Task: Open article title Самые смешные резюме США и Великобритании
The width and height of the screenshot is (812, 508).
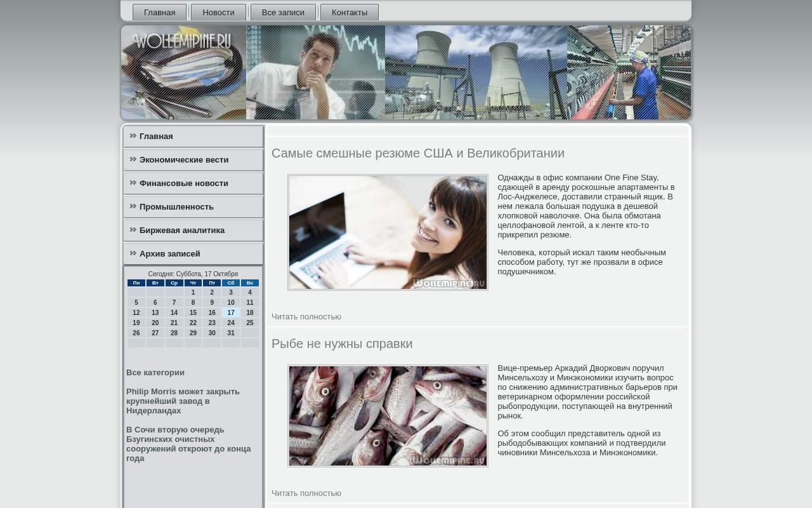Action: 418,153
